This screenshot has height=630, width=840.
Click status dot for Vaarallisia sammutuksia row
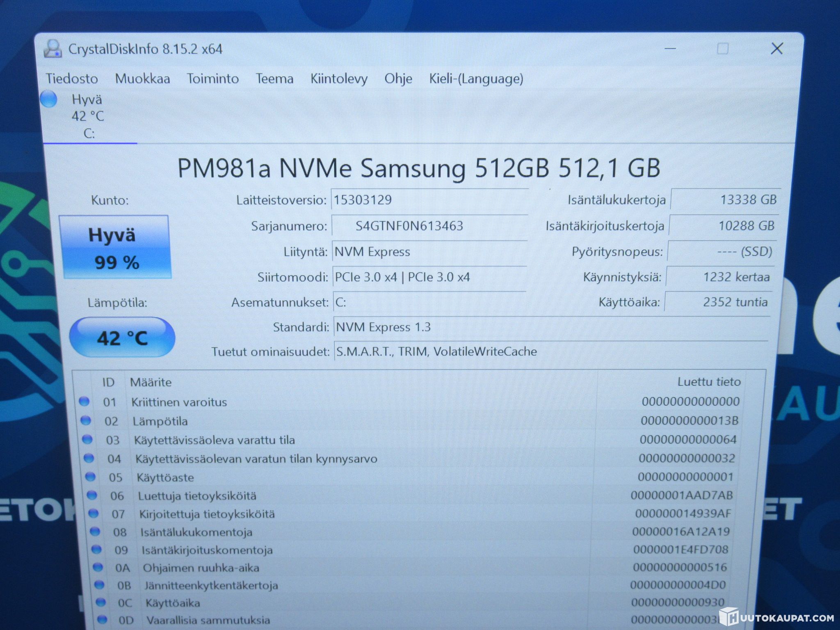(x=102, y=619)
